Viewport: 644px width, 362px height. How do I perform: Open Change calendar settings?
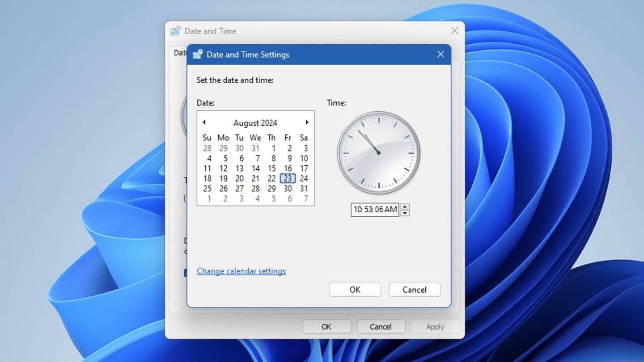tap(241, 271)
